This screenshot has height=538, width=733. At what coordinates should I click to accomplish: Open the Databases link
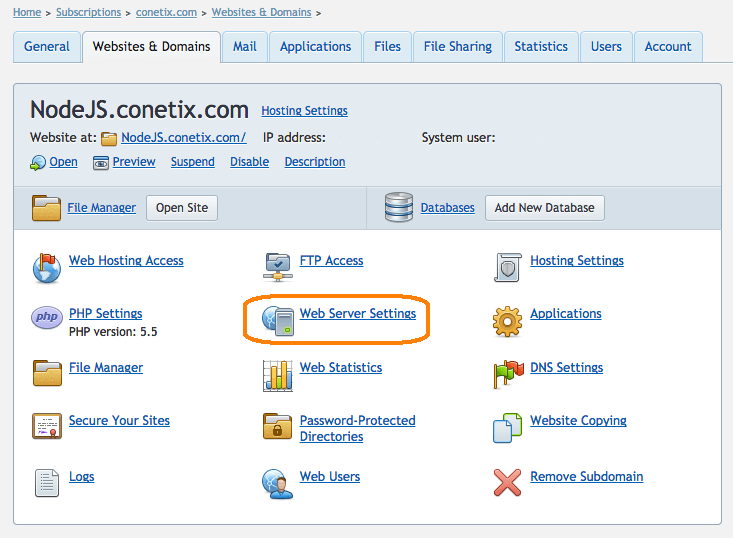(447, 208)
